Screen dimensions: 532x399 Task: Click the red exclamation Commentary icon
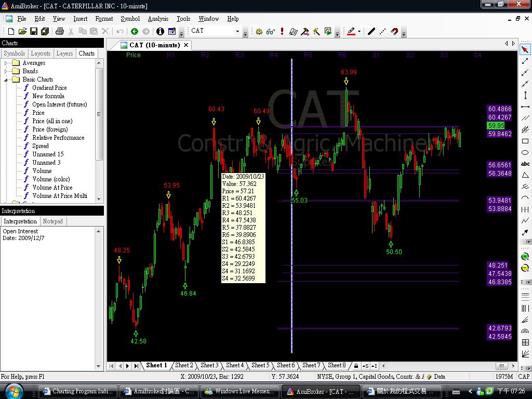pyautogui.click(x=282, y=32)
